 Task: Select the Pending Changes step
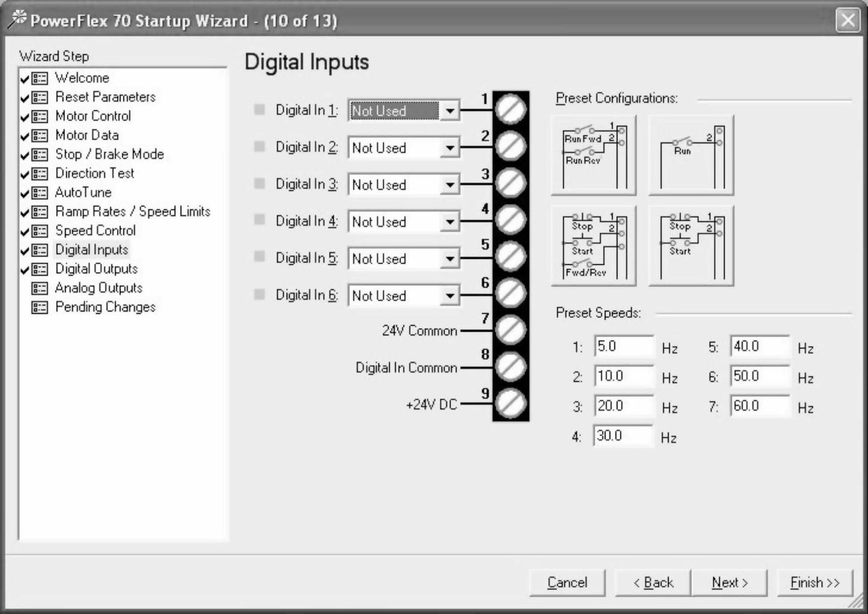coord(105,307)
